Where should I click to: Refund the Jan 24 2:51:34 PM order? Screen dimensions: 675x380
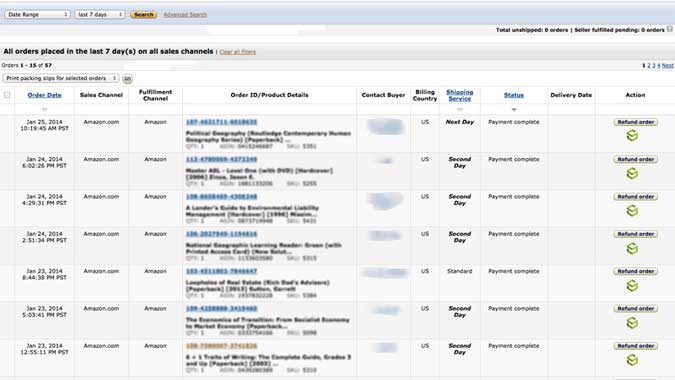point(635,234)
